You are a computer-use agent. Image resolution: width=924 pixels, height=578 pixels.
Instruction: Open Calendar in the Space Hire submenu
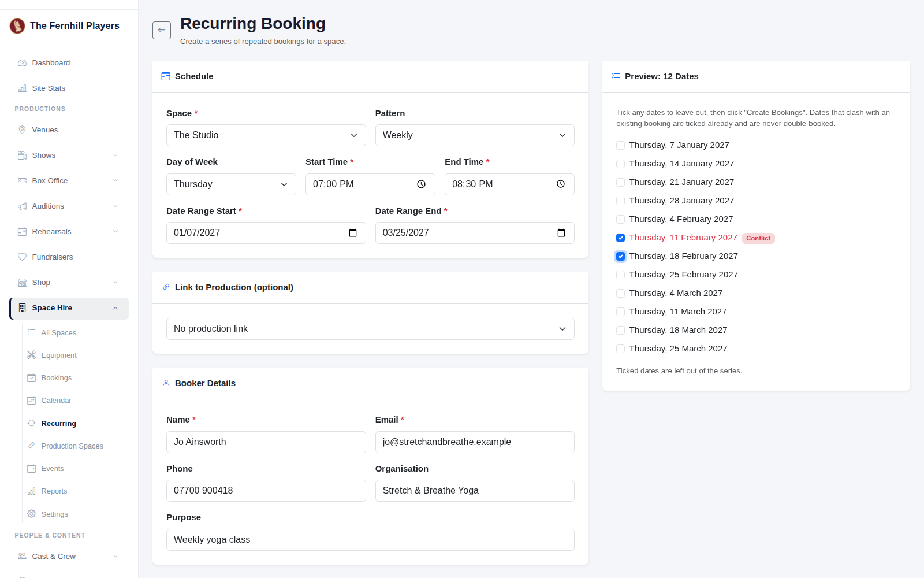point(56,401)
